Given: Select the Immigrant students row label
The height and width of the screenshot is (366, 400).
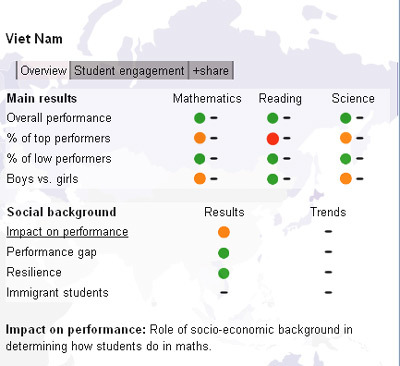Looking at the screenshot, I should click(57, 293).
